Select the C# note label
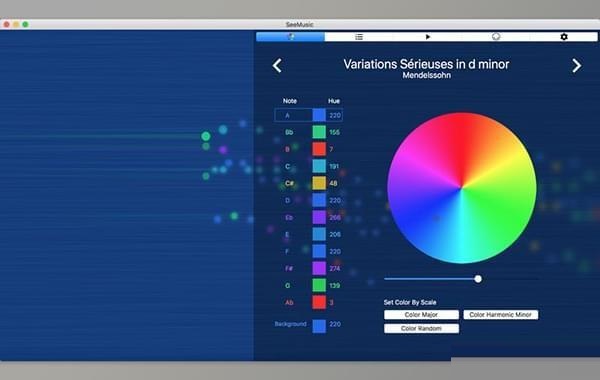600x380 pixels. pos(289,183)
